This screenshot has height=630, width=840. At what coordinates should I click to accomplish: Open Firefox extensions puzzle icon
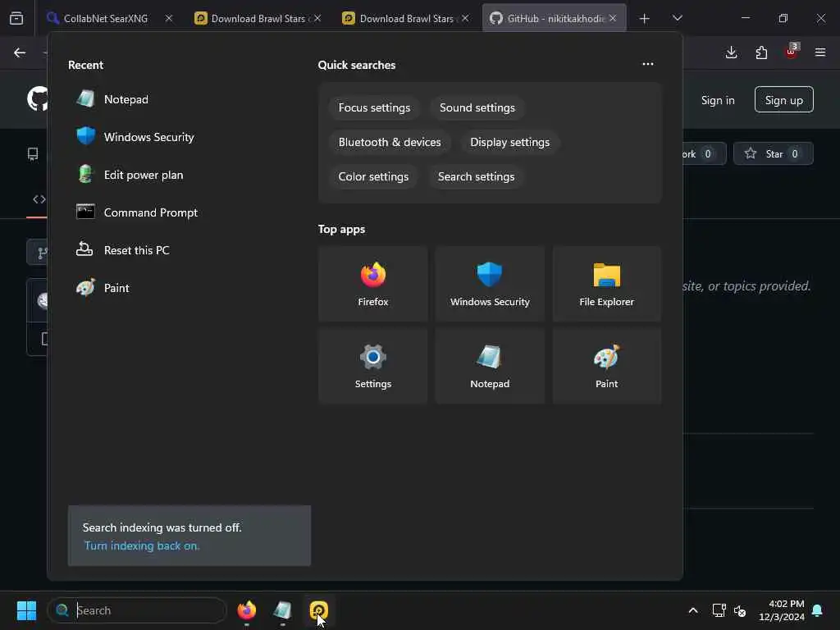761,52
